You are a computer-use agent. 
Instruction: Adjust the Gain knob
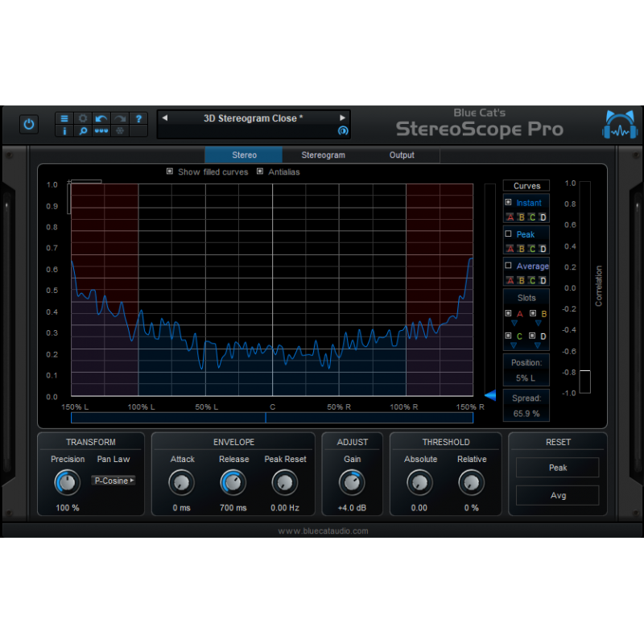352,483
